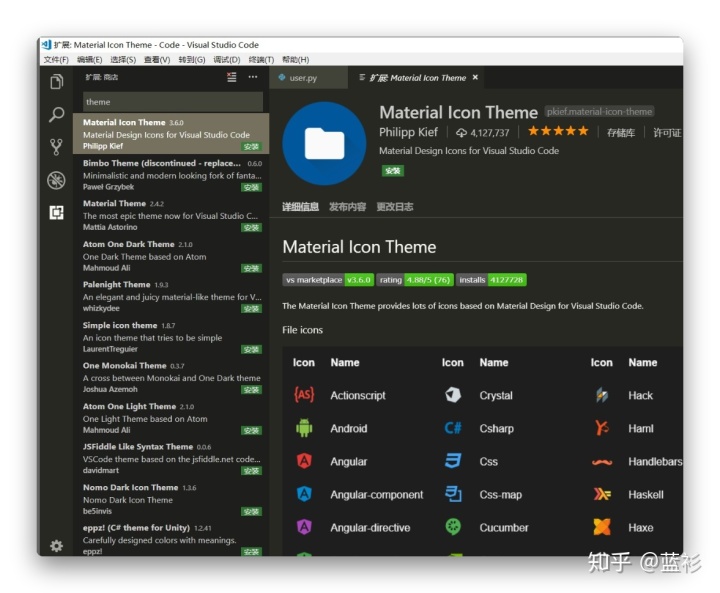Click the Extensions icon in activity bar
Image resolution: width=720 pixels, height=593 pixels.
click(56, 212)
